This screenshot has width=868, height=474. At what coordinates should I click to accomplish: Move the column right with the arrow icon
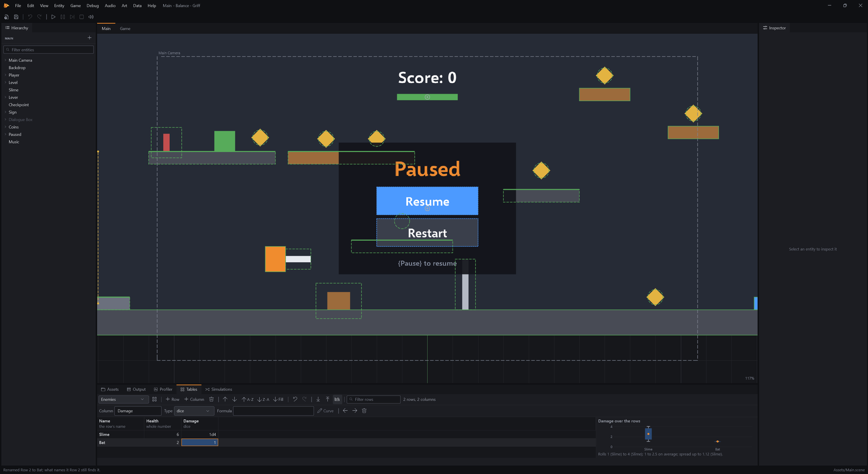[355, 411]
